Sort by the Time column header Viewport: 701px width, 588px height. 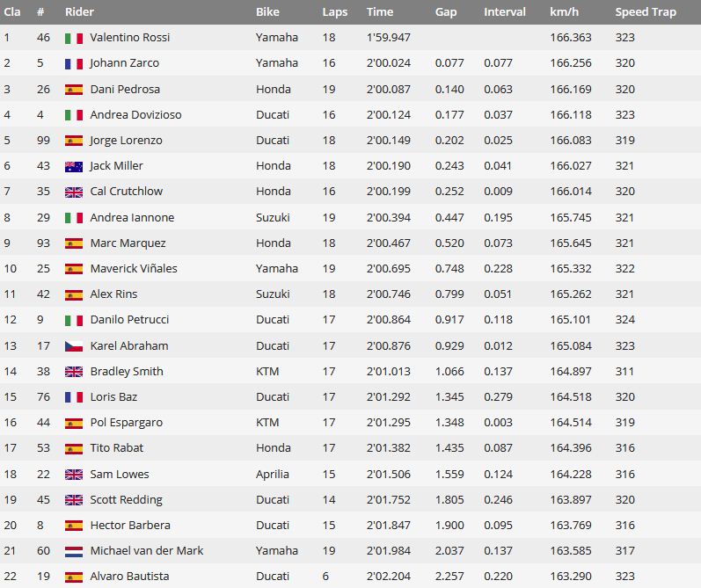380,12
